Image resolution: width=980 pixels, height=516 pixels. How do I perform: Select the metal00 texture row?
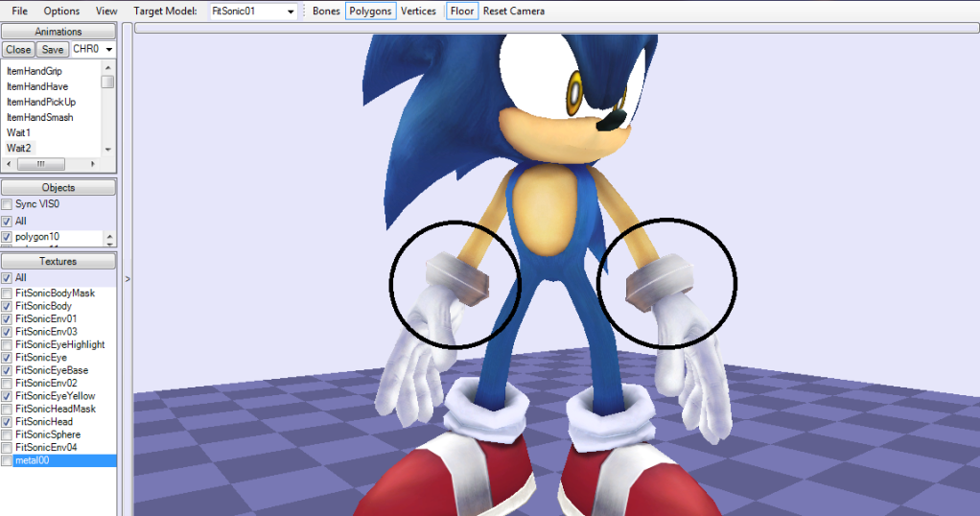[64, 461]
